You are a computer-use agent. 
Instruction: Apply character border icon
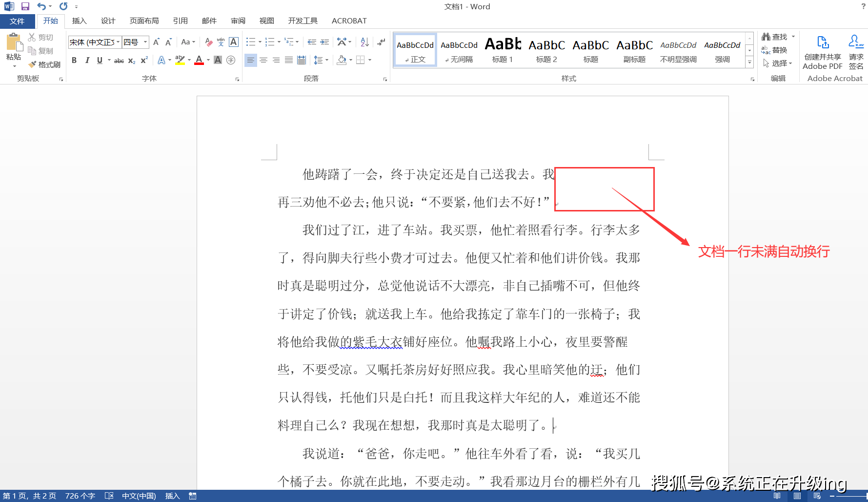(234, 42)
